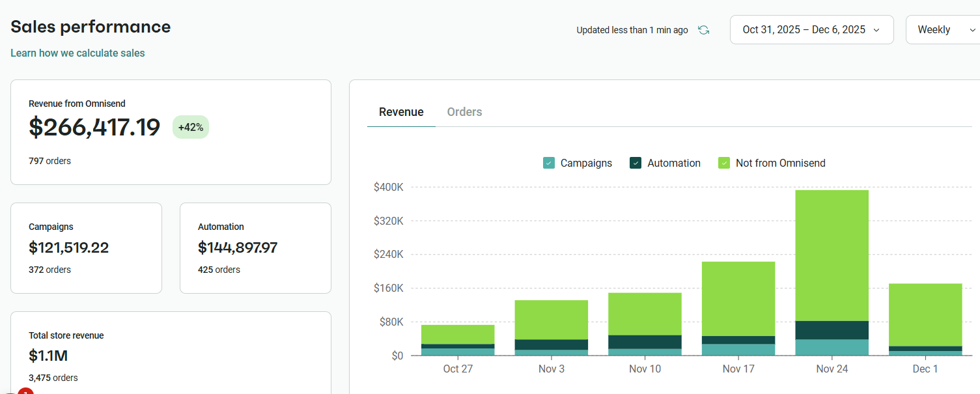Image resolution: width=980 pixels, height=394 pixels.
Task: Click the chevron on the Weekly selector
Action: (974, 29)
